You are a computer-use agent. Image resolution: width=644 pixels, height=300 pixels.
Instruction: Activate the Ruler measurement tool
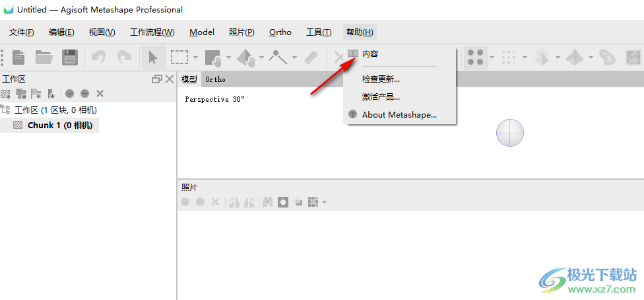pos(311,57)
